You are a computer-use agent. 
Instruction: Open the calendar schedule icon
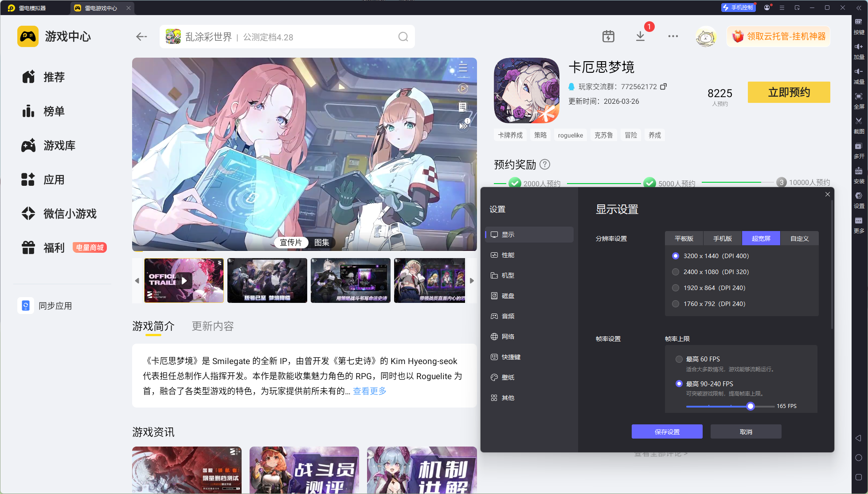608,36
